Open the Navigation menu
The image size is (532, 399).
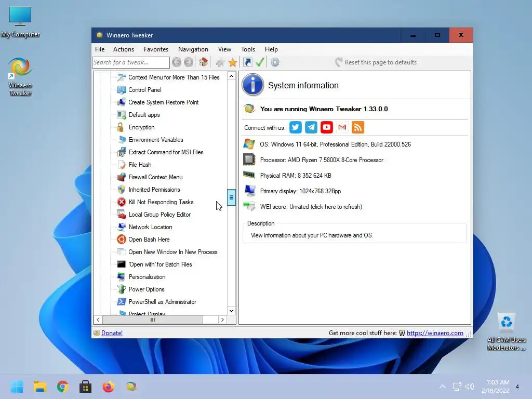(193, 49)
